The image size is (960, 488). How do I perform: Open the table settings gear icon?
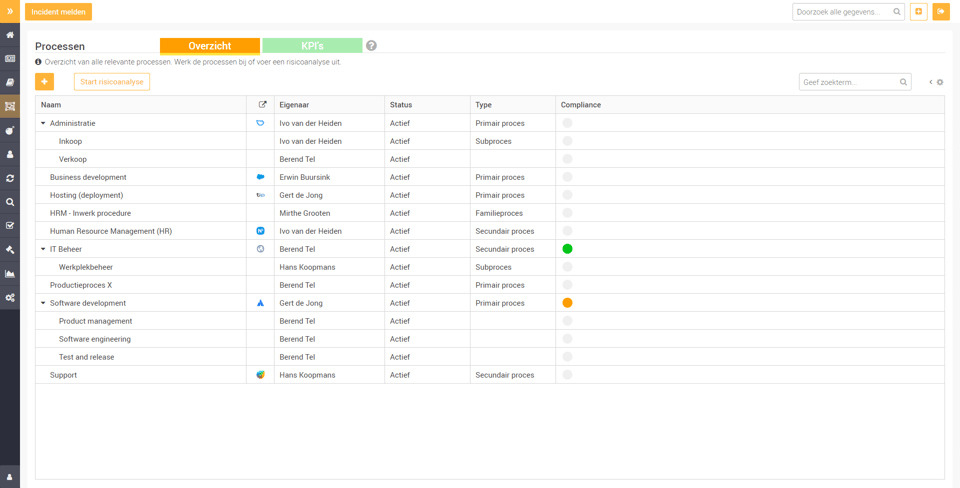click(x=940, y=82)
